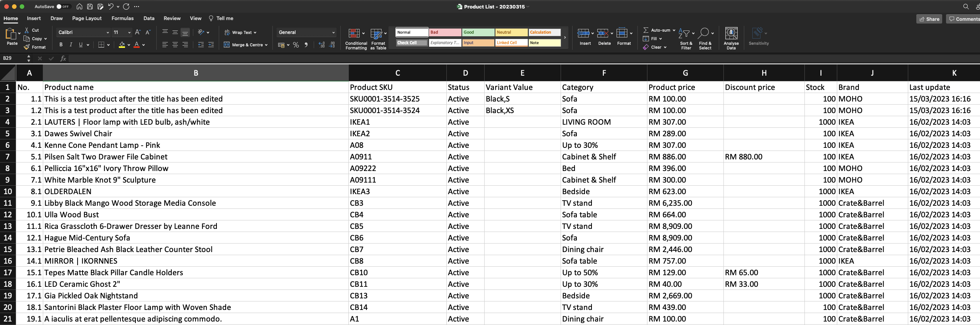This screenshot has width=980, height=325.
Task: Click the Conditional Formatting icon
Action: [x=354, y=34]
